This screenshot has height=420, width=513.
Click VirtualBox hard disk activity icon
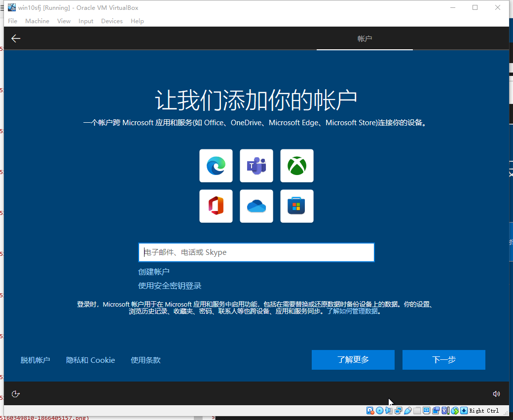coord(370,411)
